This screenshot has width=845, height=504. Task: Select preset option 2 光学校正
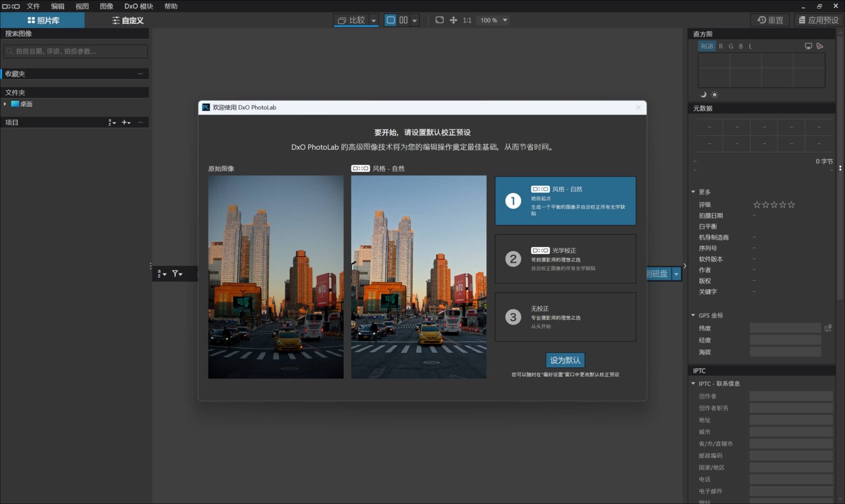pos(565,259)
